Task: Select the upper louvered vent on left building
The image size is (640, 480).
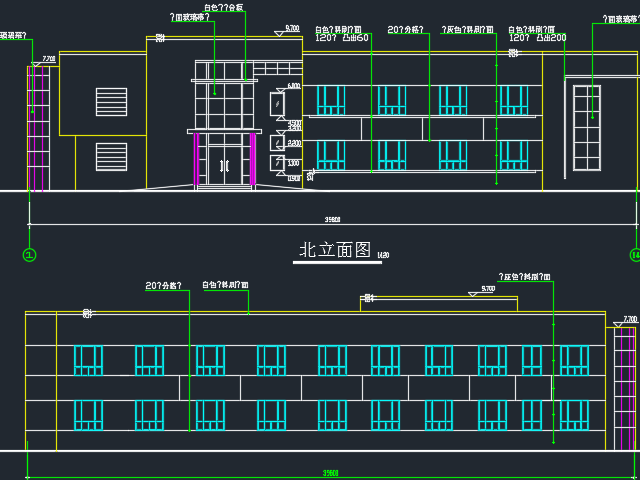Action: pyautogui.click(x=111, y=102)
